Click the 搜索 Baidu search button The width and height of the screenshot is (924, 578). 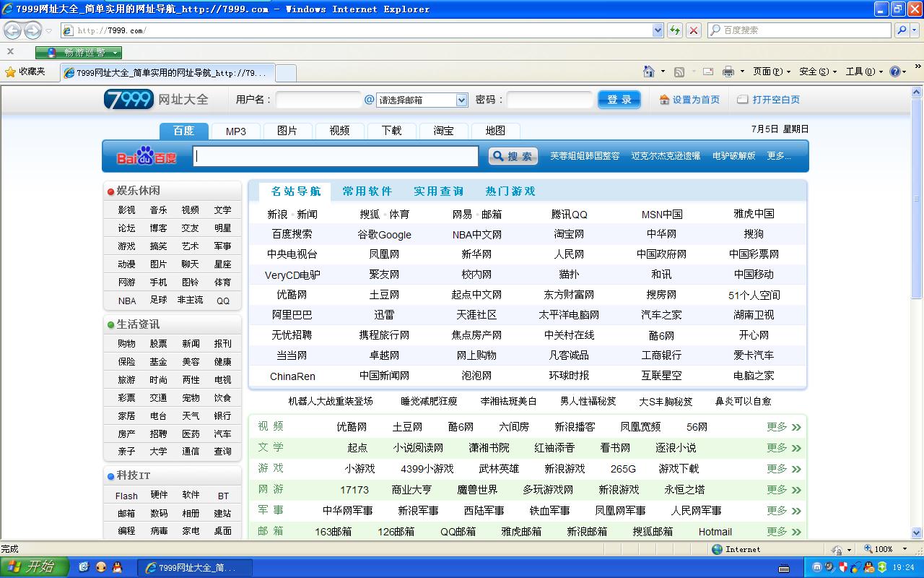click(x=513, y=156)
